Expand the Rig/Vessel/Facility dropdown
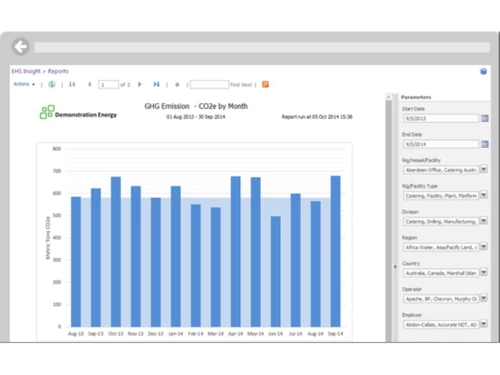 point(484,169)
